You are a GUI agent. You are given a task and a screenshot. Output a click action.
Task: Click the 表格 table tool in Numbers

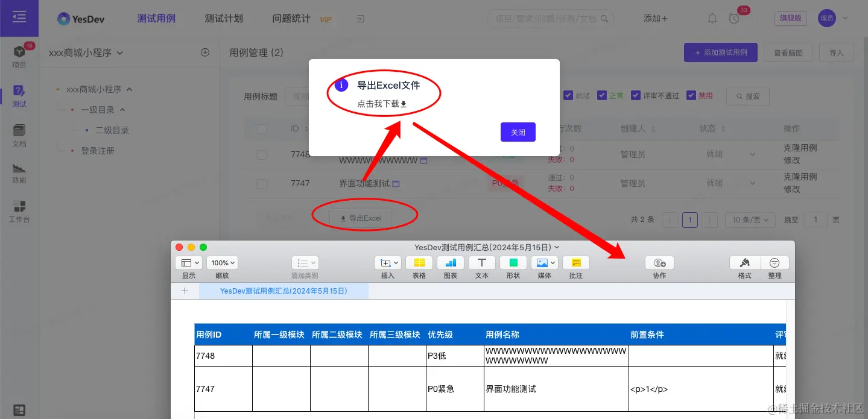pos(419,263)
